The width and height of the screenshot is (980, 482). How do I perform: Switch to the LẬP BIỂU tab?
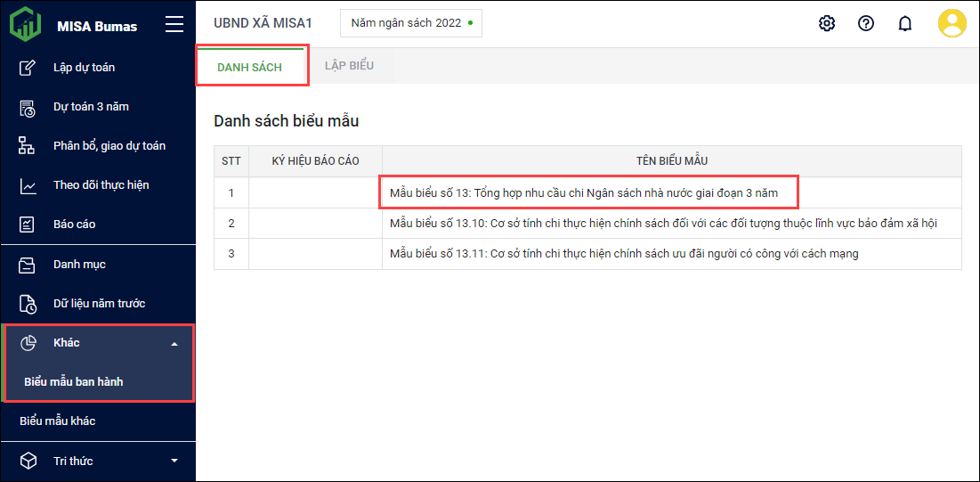(349, 67)
